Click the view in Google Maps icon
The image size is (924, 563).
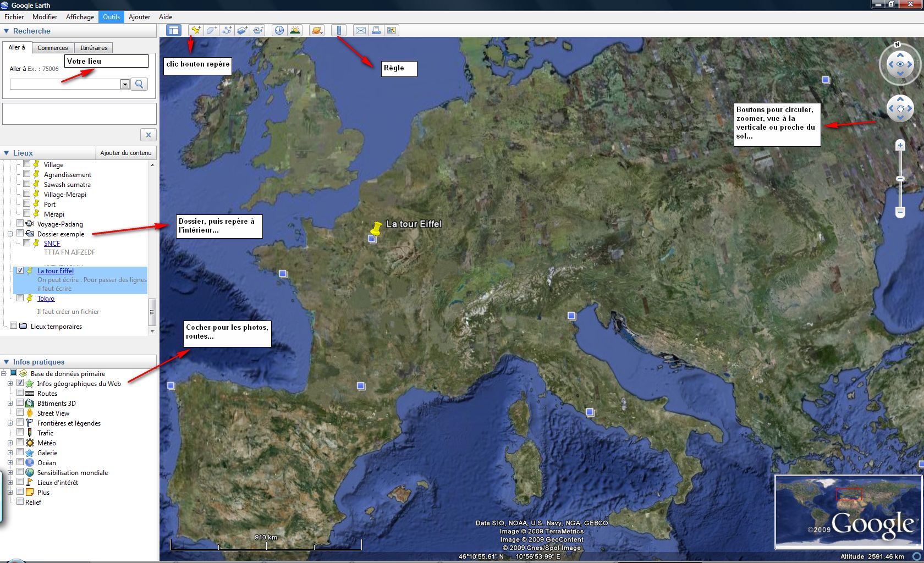[x=392, y=30]
